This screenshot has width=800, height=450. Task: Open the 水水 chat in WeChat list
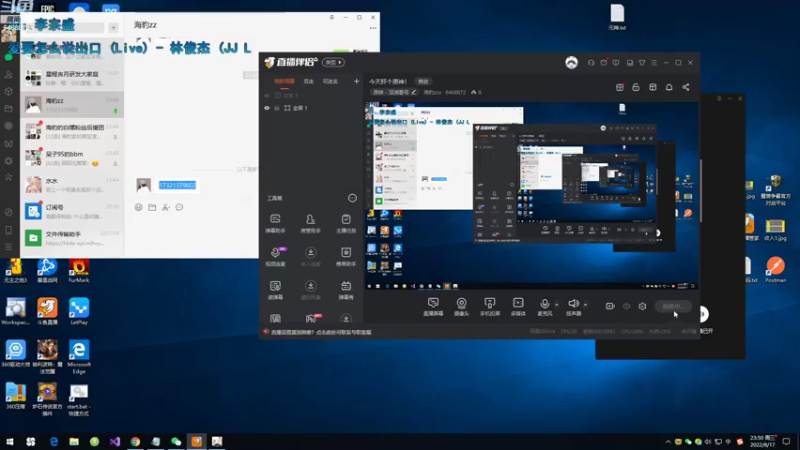click(x=72, y=184)
